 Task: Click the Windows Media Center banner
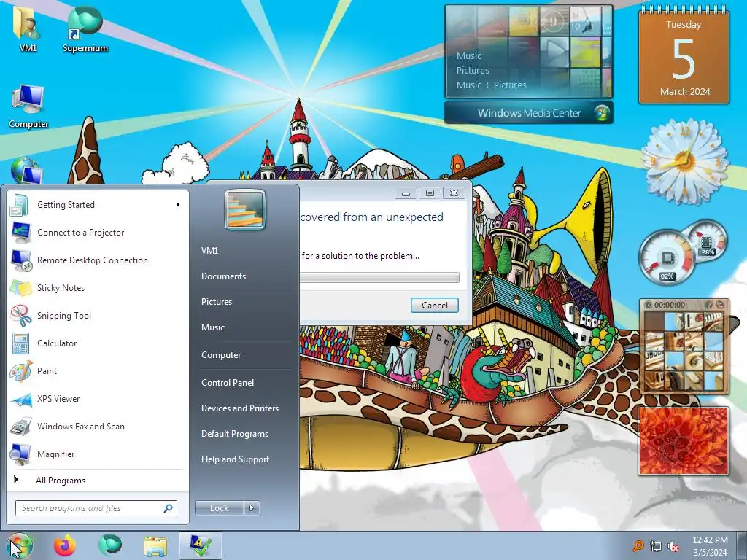pos(529,113)
